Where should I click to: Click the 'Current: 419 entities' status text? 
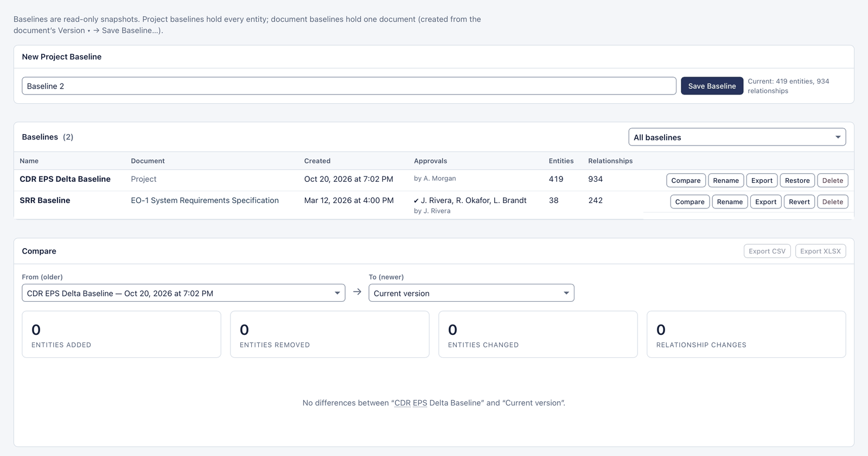click(x=788, y=86)
